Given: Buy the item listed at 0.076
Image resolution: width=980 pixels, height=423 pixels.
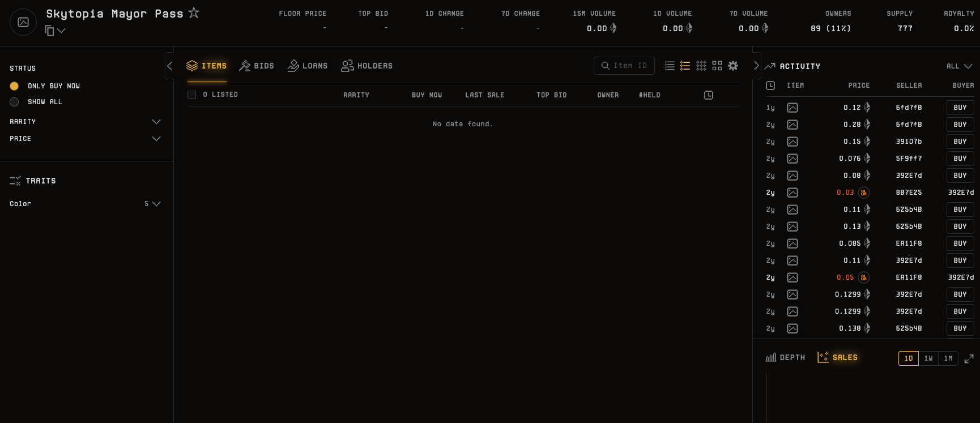Looking at the screenshot, I should 960,159.
